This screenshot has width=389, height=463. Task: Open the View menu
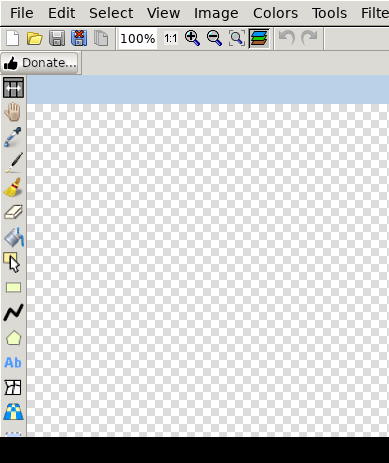[163, 13]
